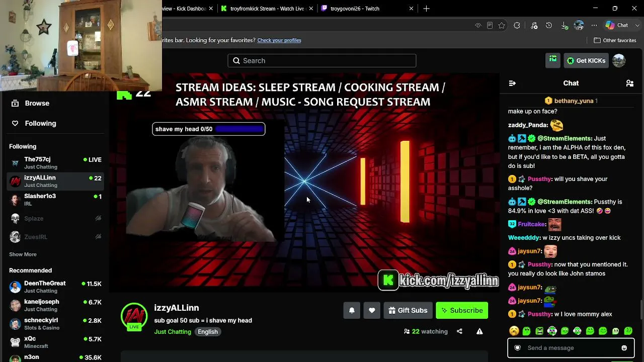644x362 pixels.
Task: Click the video player stream area
Action: coord(304,183)
